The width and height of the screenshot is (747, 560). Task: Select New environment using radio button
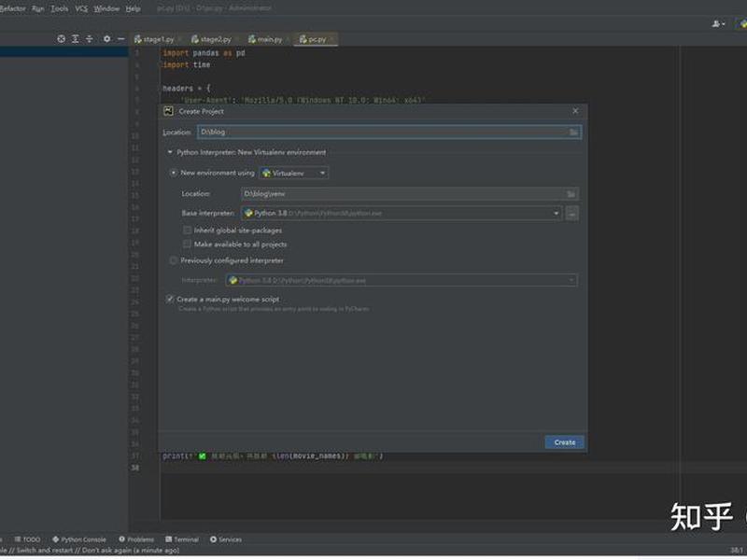[174, 173]
